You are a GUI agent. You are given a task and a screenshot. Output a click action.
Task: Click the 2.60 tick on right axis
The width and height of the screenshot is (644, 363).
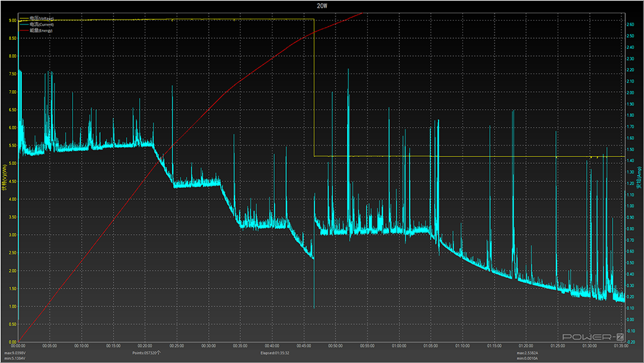tap(631, 25)
